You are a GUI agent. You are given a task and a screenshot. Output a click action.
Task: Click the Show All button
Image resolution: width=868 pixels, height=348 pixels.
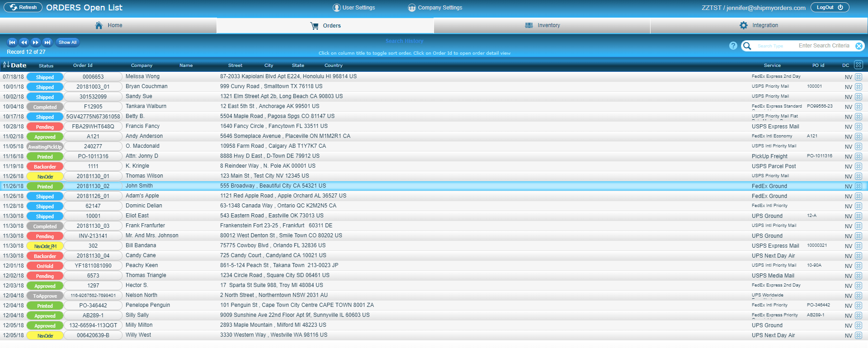point(68,42)
